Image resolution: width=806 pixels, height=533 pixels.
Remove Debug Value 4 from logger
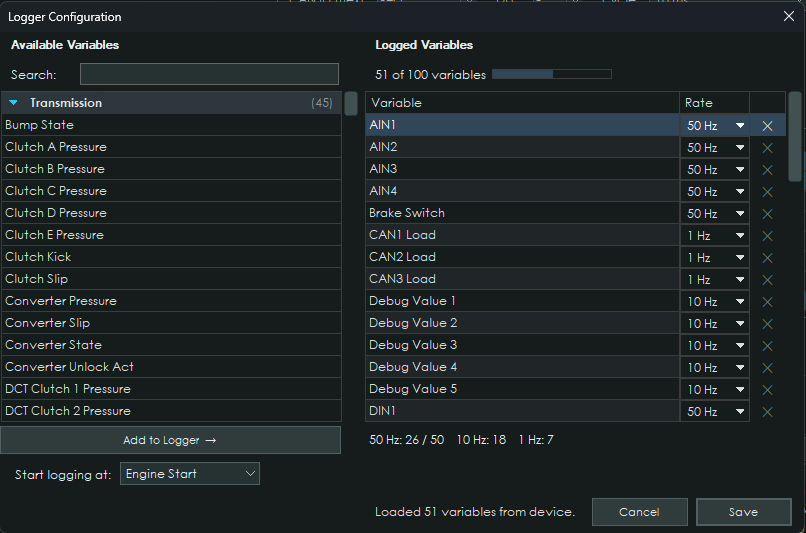(767, 367)
